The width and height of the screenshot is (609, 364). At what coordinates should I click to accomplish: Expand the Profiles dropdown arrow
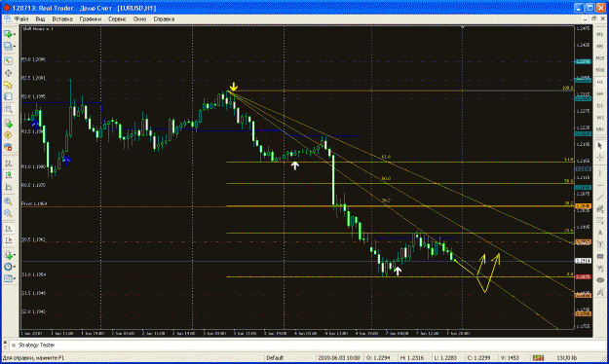(x=15, y=46)
